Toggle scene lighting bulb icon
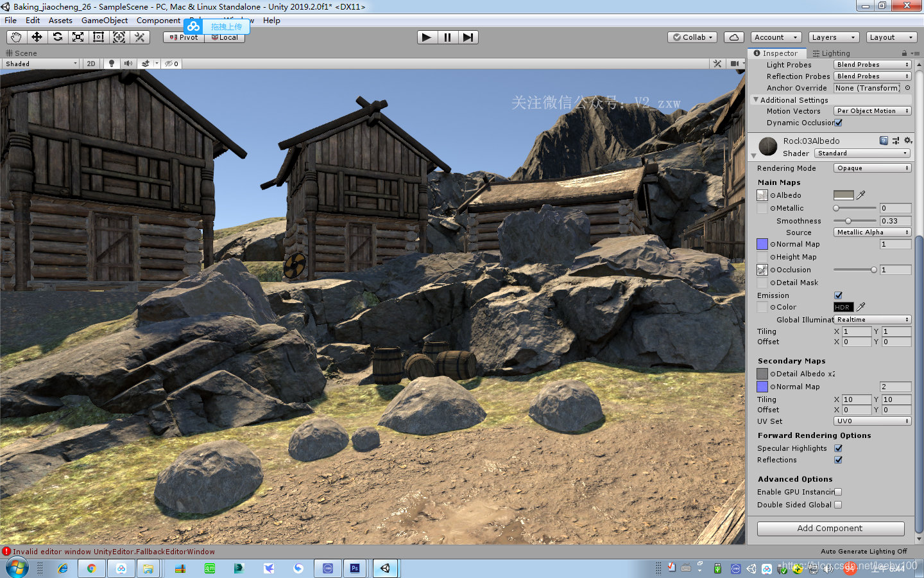The width and height of the screenshot is (924, 578). coord(112,64)
